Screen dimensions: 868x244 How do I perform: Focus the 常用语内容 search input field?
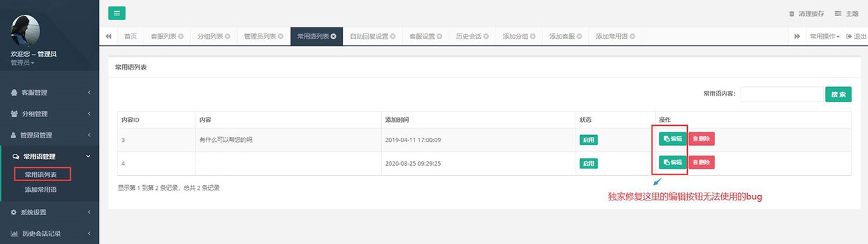click(782, 94)
